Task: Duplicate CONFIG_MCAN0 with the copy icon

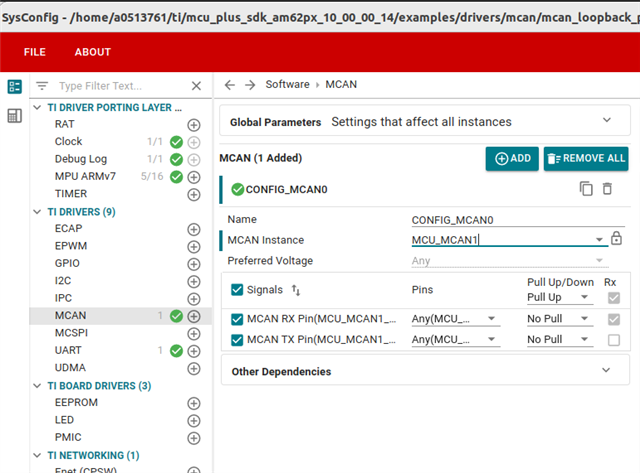Action: [x=586, y=189]
